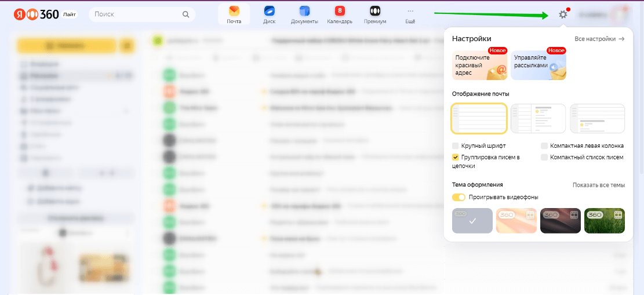Select the single-column mail list layout
Image resolution: width=644 pixels, height=295 pixels.
pyautogui.click(x=479, y=118)
